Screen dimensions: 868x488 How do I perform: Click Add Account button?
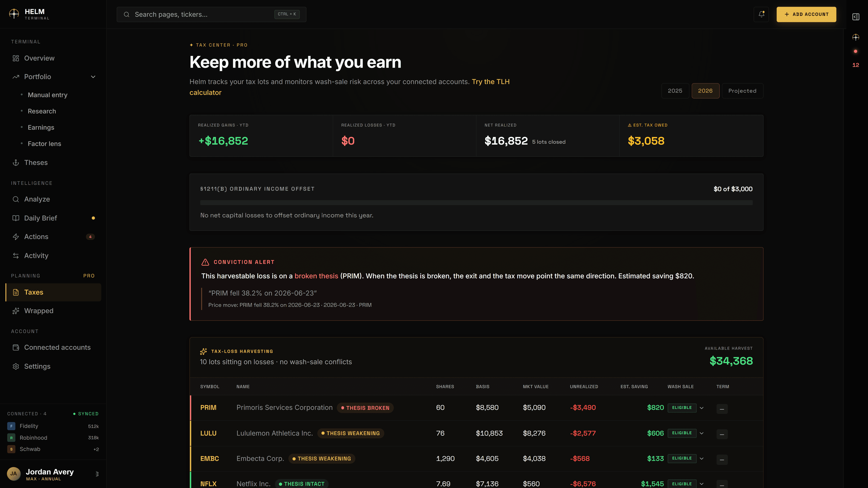pos(806,14)
